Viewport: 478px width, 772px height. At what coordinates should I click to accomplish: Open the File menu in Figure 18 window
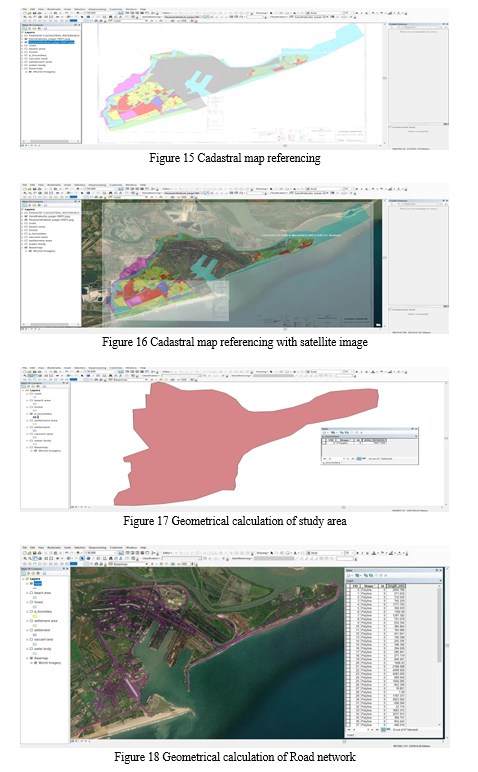click(25, 547)
